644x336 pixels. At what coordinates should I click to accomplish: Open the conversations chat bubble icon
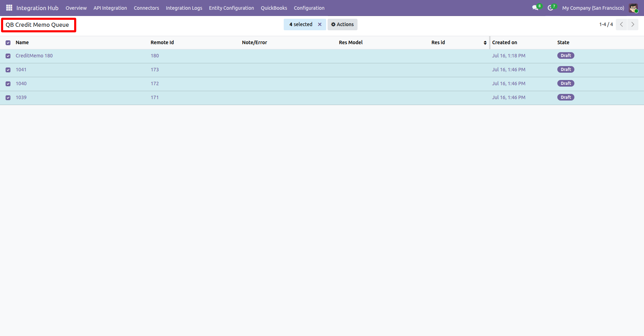click(x=535, y=8)
